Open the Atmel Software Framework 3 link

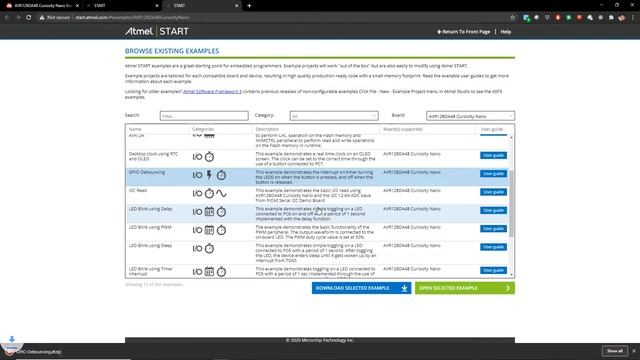(x=212, y=91)
